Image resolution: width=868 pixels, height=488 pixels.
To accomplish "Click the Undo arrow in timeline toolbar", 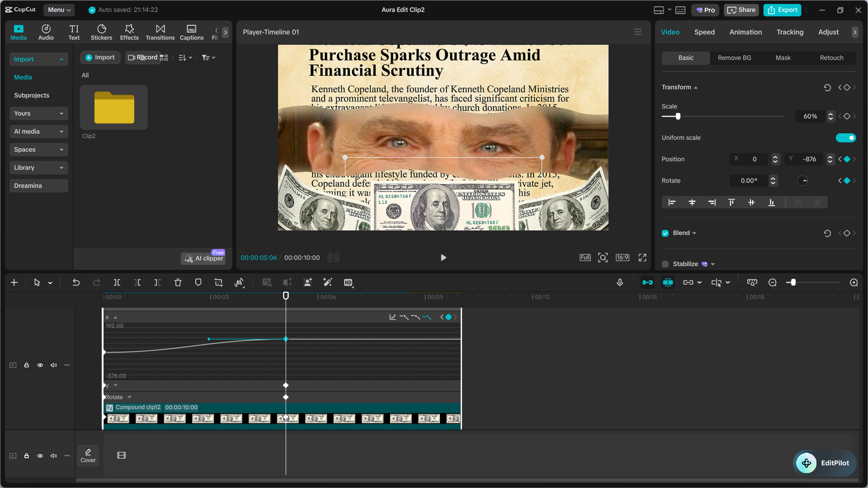I will coord(76,282).
